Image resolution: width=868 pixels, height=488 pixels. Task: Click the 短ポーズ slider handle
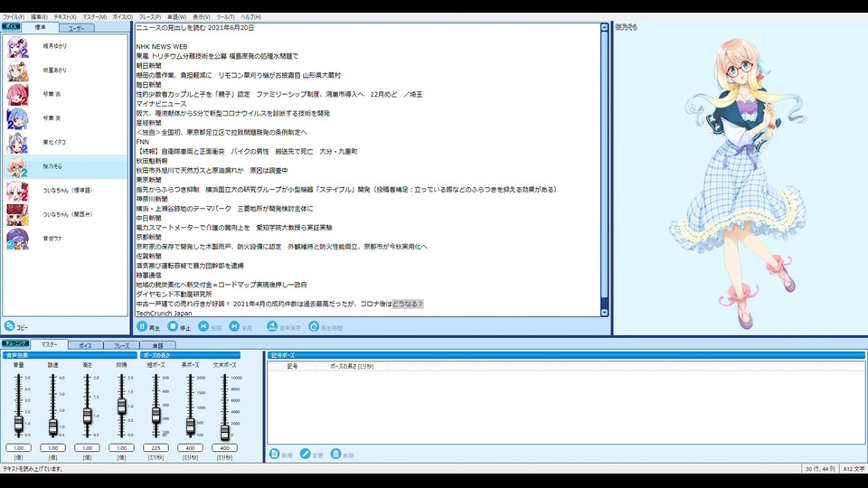tap(156, 415)
